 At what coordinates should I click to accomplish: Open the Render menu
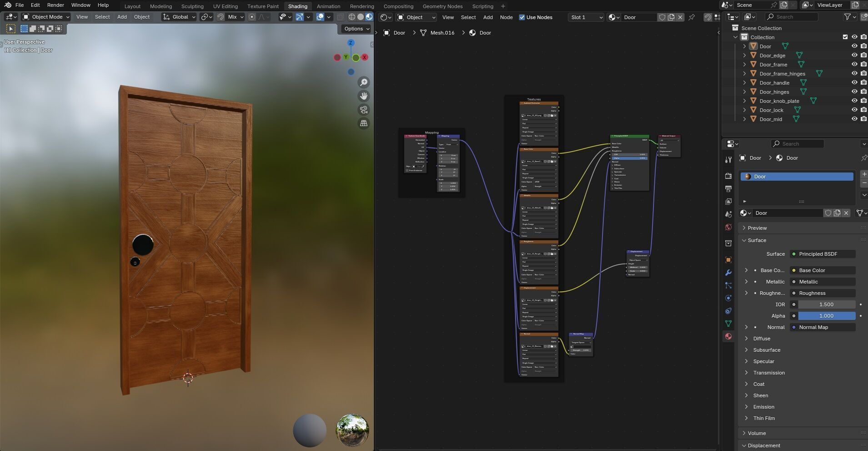click(55, 5)
